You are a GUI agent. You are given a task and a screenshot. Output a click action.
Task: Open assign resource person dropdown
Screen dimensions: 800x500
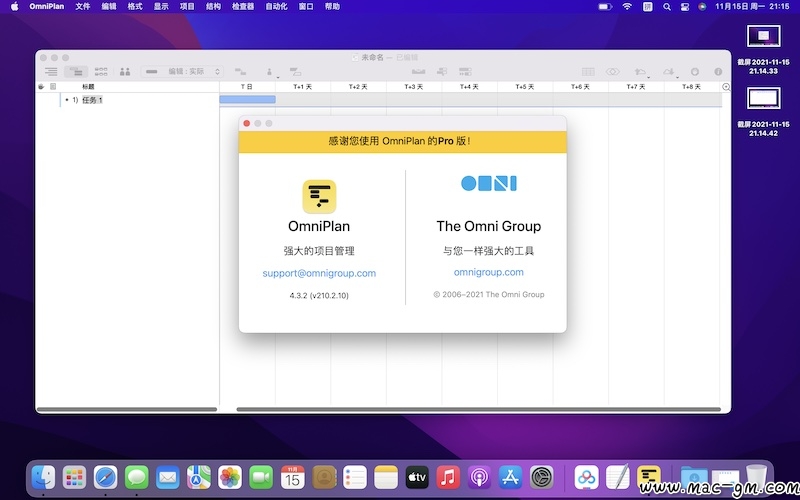pyautogui.click(x=270, y=72)
